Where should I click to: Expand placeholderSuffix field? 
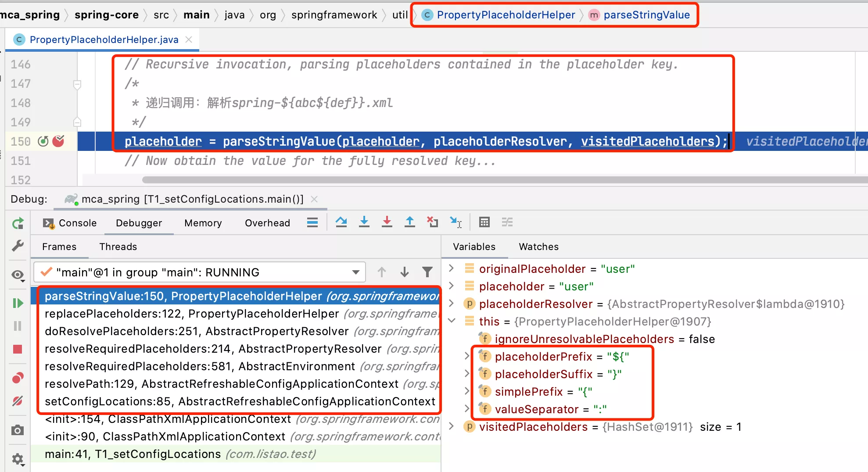(467, 374)
